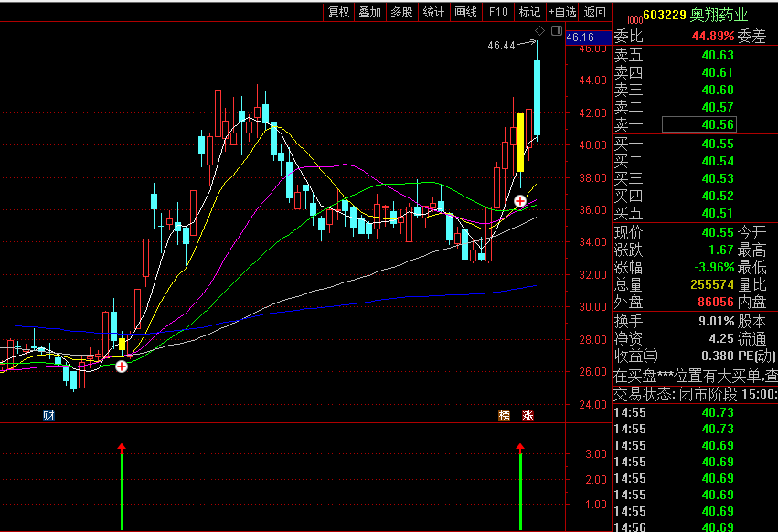
Task: Click the 涨幅 value -3.96%
Action: [x=714, y=267]
